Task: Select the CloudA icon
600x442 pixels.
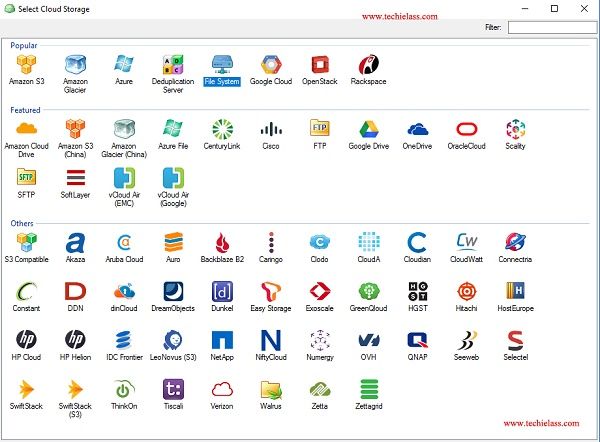Action: click(x=369, y=242)
